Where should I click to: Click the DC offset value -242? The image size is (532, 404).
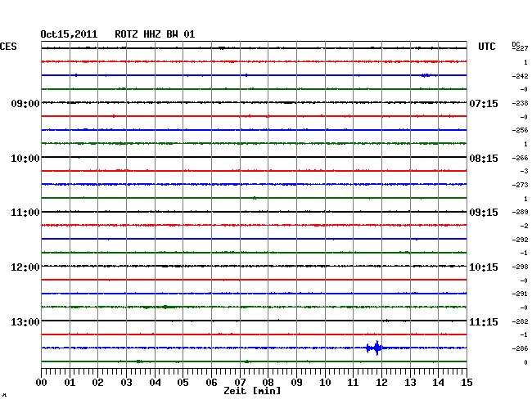520,76
